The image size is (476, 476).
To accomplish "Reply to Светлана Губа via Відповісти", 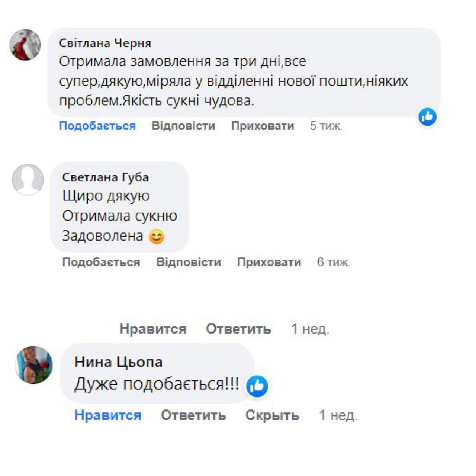I will tap(189, 262).
